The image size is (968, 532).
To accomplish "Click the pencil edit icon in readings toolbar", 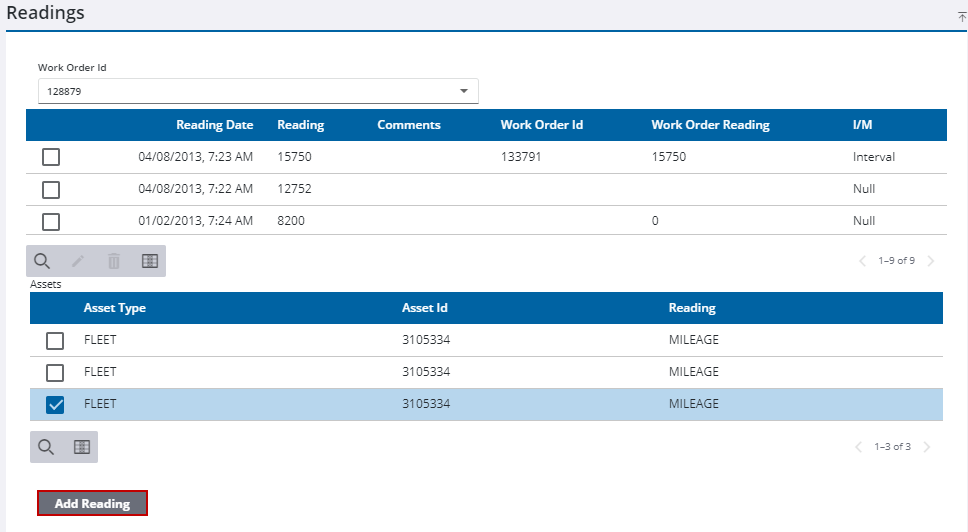I will click(78, 261).
